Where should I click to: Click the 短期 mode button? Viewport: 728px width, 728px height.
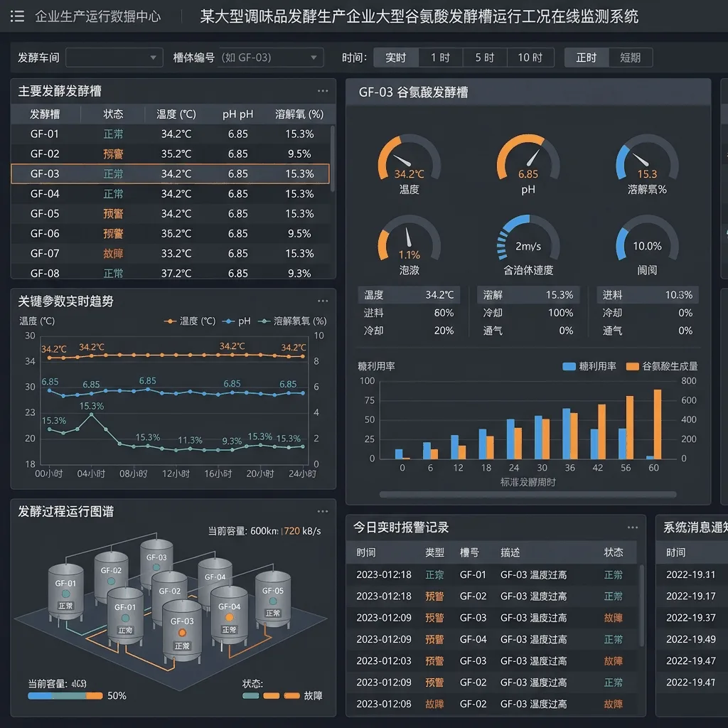pos(630,58)
